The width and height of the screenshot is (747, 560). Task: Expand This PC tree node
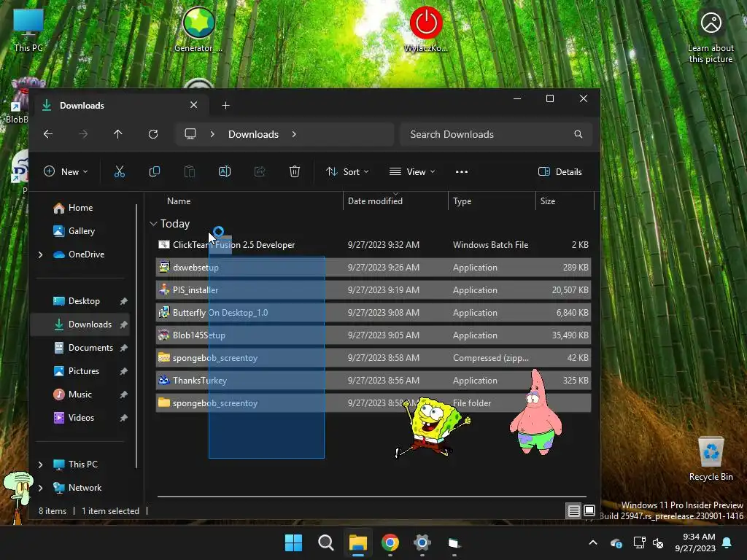tap(41, 464)
